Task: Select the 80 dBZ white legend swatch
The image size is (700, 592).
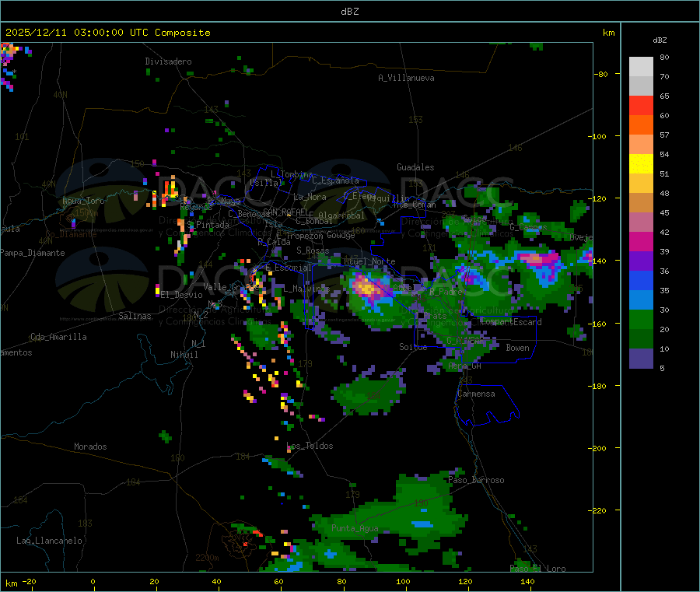Action: point(641,67)
